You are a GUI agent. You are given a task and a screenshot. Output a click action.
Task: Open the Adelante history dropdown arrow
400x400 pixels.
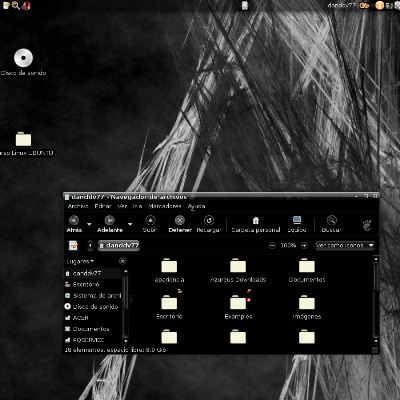tap(130, 224)
